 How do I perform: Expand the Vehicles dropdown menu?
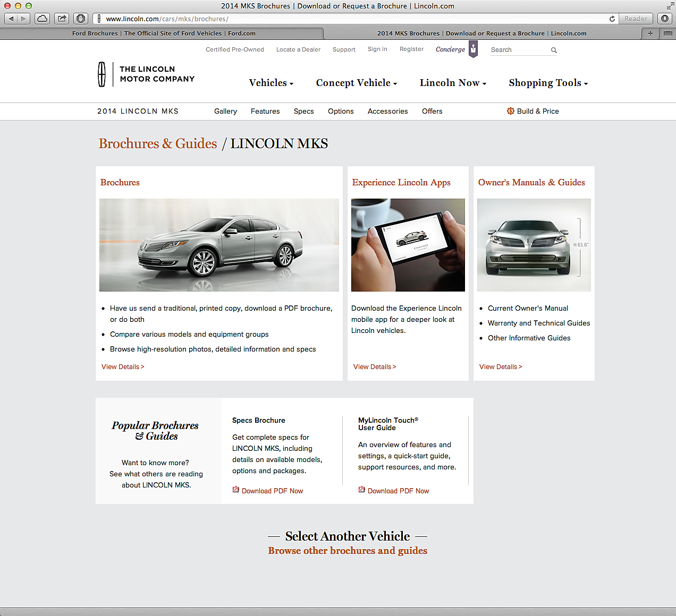coord(271,83)
